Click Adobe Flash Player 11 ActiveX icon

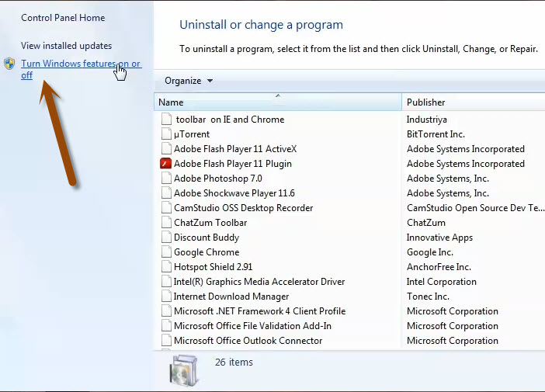point(166,149)
